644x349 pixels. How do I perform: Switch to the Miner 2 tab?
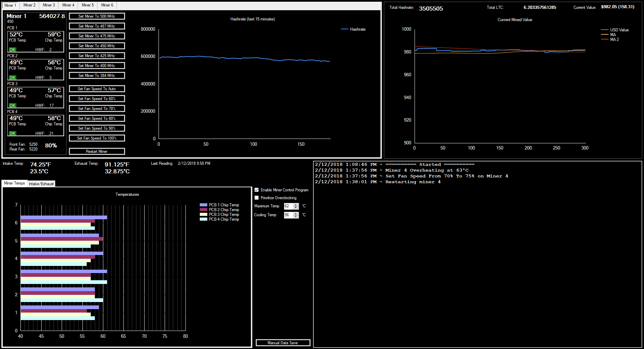click(29, 5)
